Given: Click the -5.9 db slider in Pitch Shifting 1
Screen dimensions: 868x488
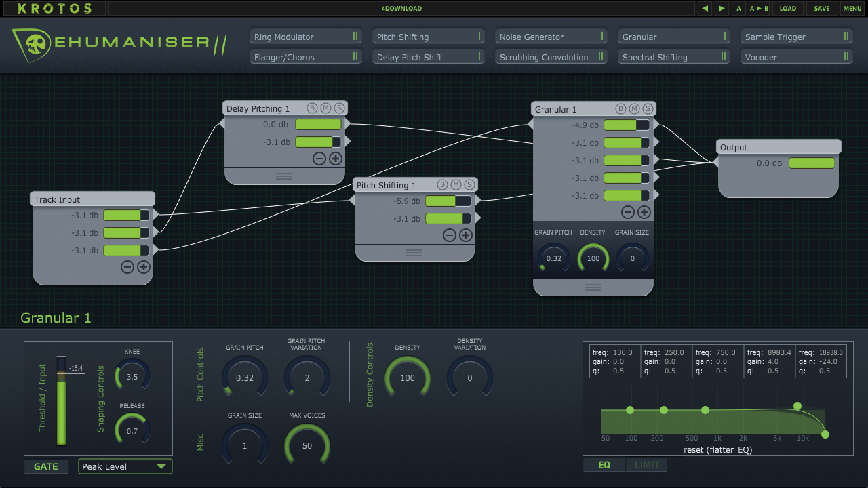Looking at the screenshot, I should [448, 201].
